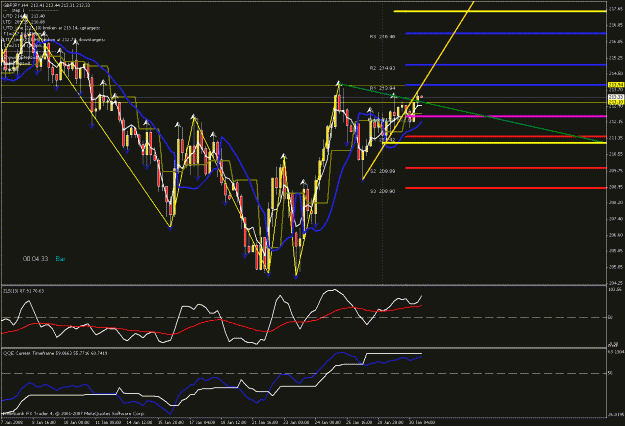Select the R2 214.93 pivot label
625x426 pixels.
pos(382,68)
